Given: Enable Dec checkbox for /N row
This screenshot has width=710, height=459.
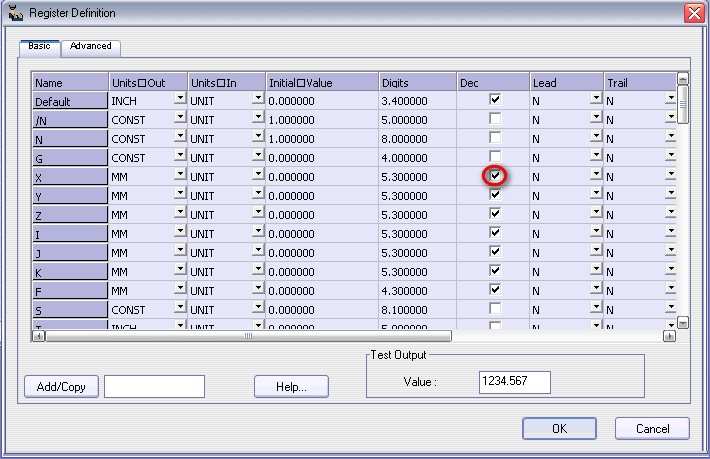Looking at the screenshot, I should (x=495, y=118).
